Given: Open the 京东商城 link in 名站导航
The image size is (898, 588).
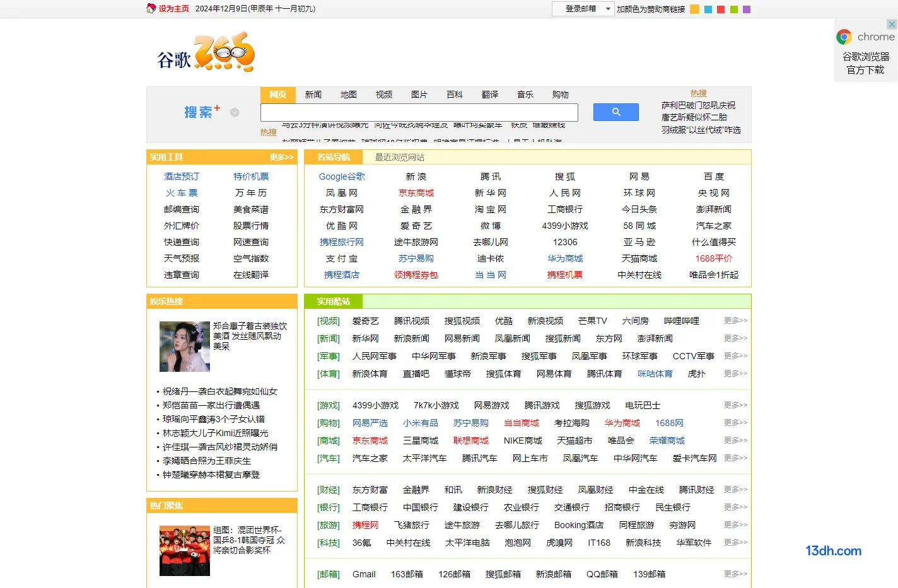Looking at the screenshot, I should pyautogui.click(x=416, y=193).
